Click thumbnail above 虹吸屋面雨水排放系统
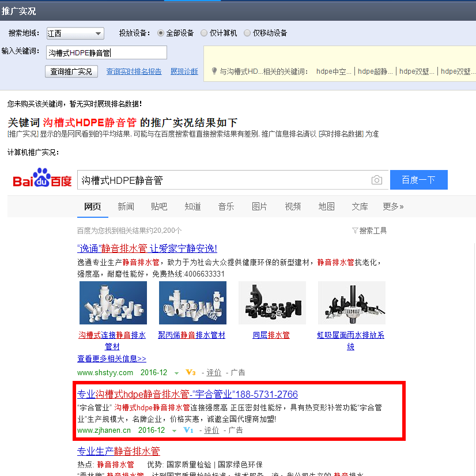Screen dimensions: 476x476 [x=352, y=303]
